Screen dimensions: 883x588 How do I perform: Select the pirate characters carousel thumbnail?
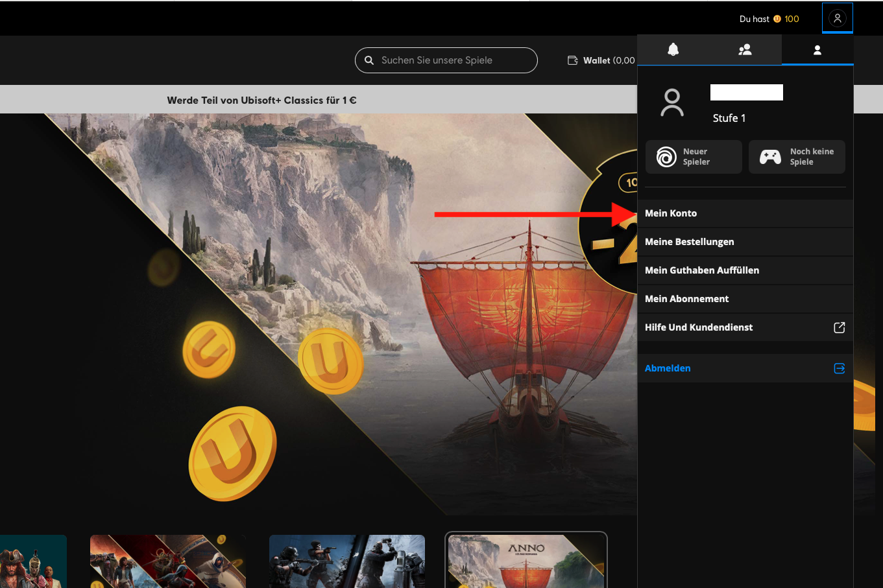coord(33,561)
